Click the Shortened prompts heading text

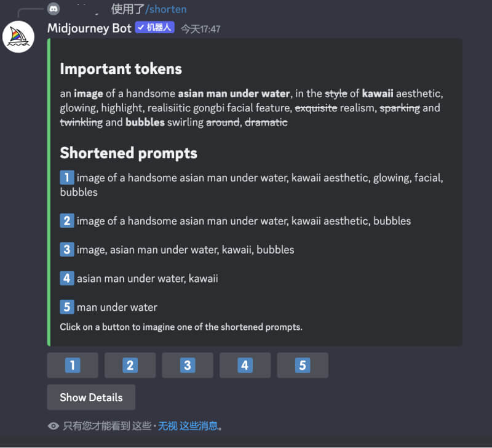click(x=129, y=153)
